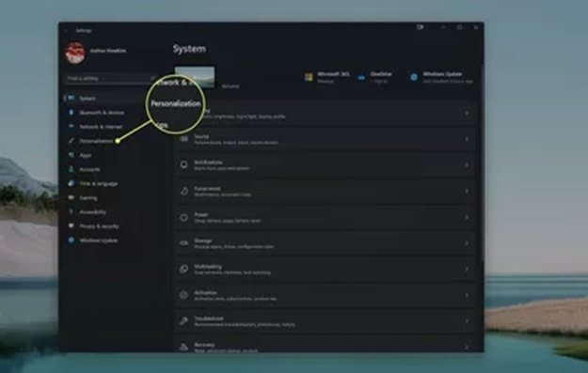This screenshot has width=588, height=373.
Task: Expand the Storage row chevron
Action: pos(467,243)
